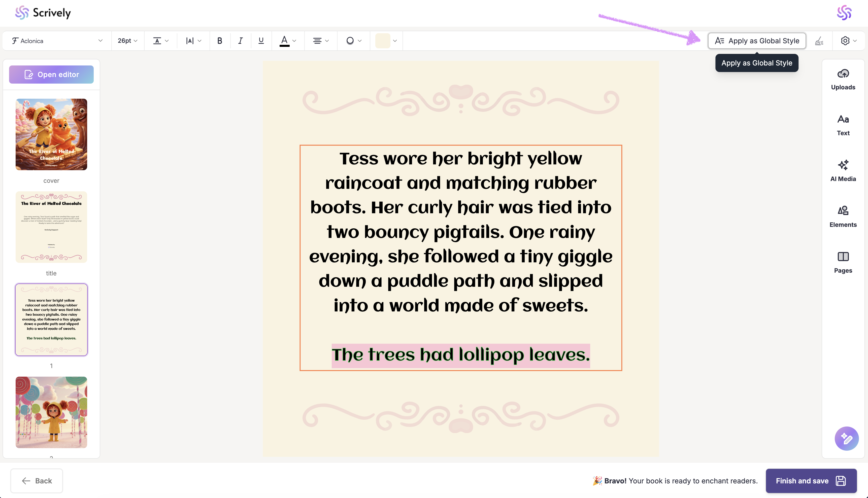Click the Apply as Global Style button

tap(757, 41)
